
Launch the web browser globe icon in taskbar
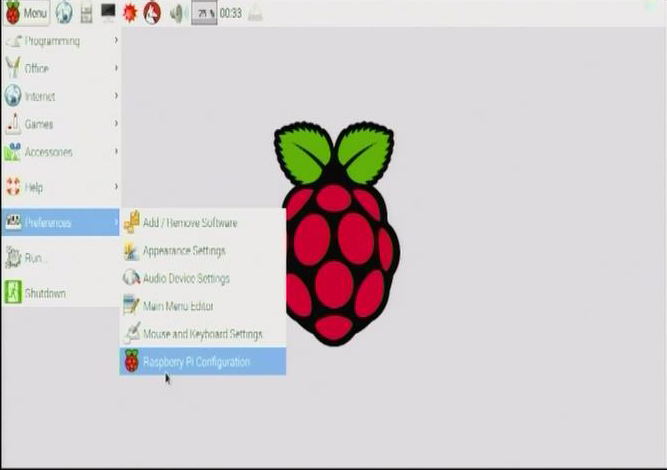(64, 13)
